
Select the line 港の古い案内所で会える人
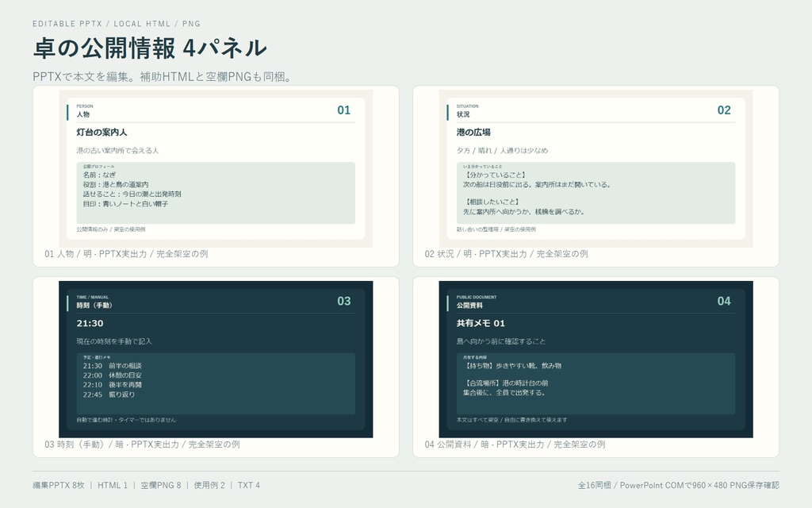[x=117, y=150]
